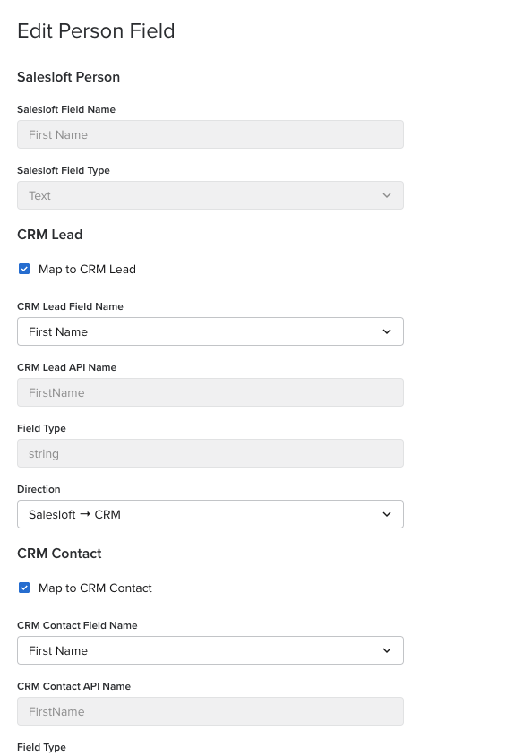Click the CRM Contact section heading
532x756 pixels.
pyautogui.click(x=59, y=554)
